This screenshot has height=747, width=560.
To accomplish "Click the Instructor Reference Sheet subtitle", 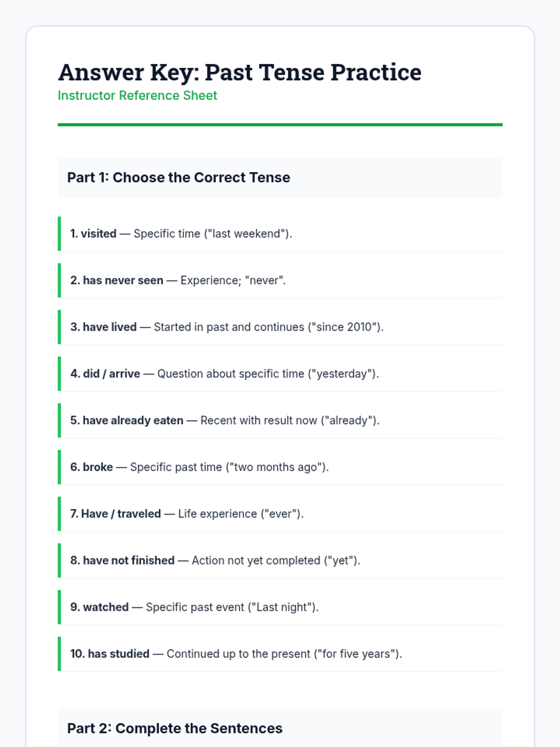I will pos(138,95).
